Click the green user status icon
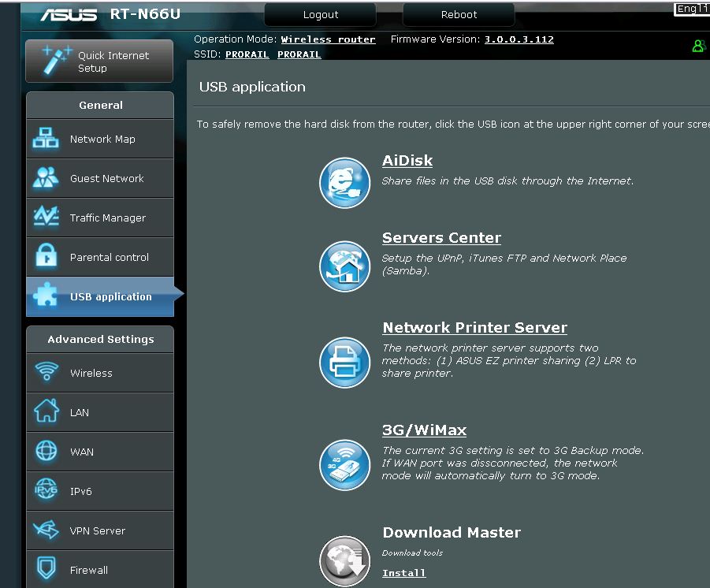This screenshot has width=710, height=588. click(699, 46)
